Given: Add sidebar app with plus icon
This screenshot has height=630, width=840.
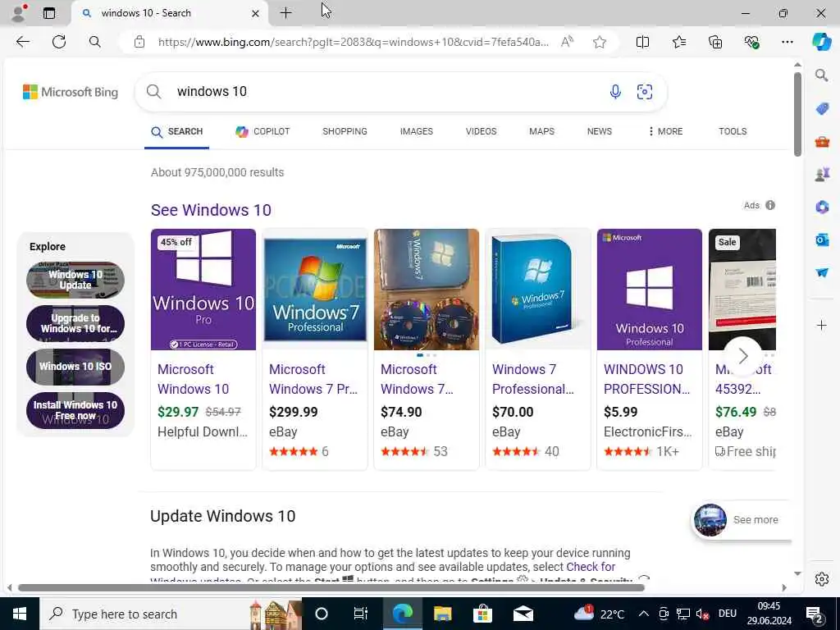Looking at the screenshot, I should coord(821,325).
